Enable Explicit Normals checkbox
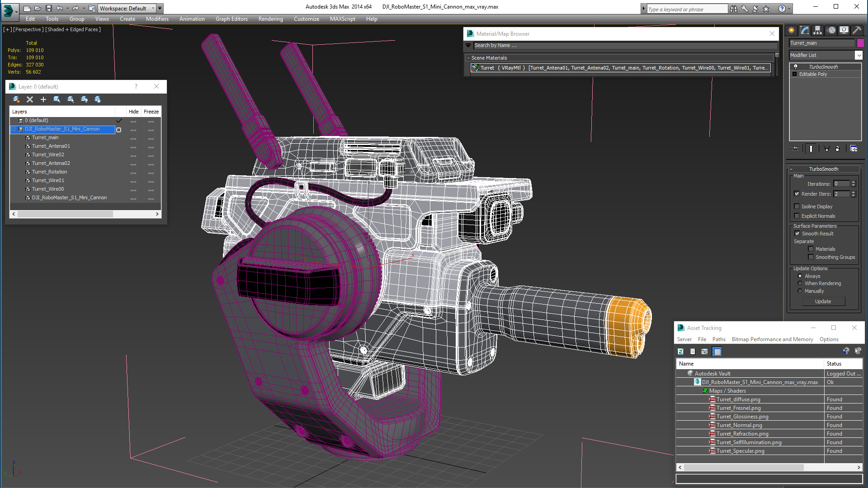Image resolution: width=868 pixels, height=488 pixels. click(797, 216)
